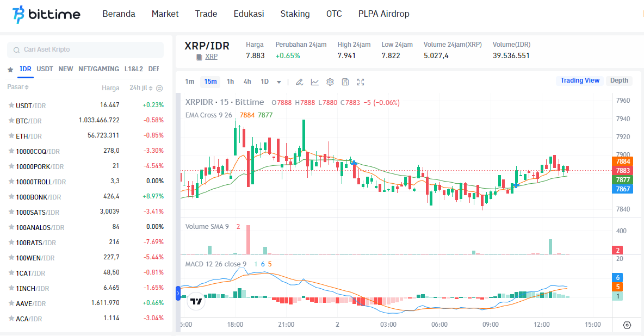Open chart time axis settings icon

point(627,325)
